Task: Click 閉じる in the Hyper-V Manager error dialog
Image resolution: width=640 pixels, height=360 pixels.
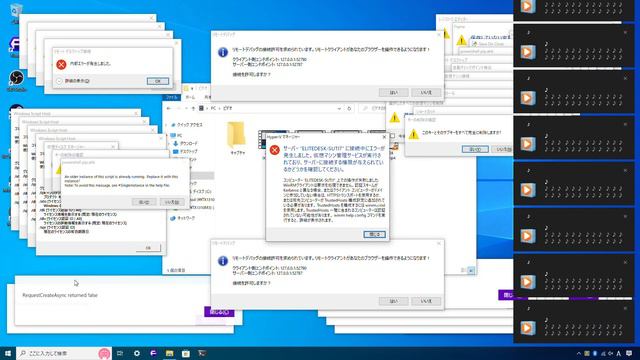Action: pos(374,234)
